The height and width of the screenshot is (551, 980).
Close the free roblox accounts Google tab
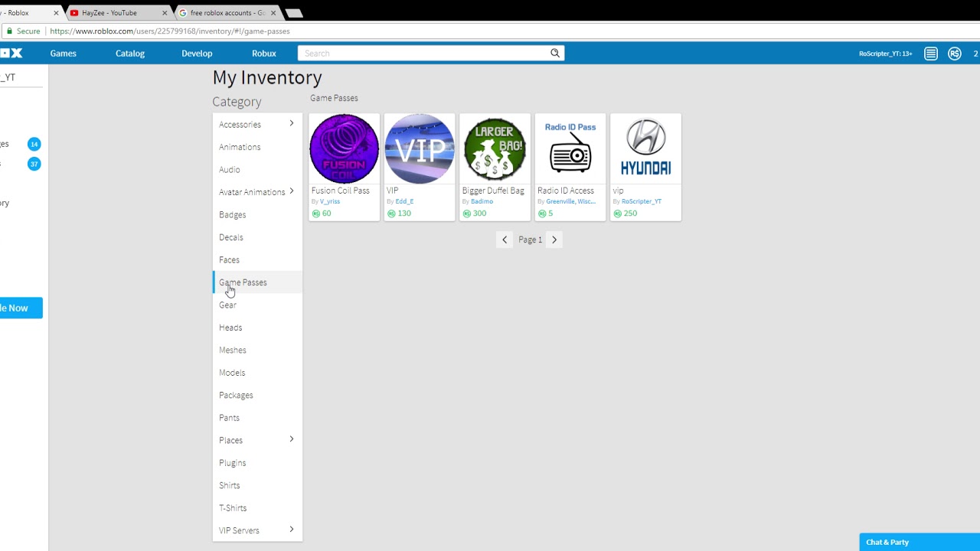[273, 13]
